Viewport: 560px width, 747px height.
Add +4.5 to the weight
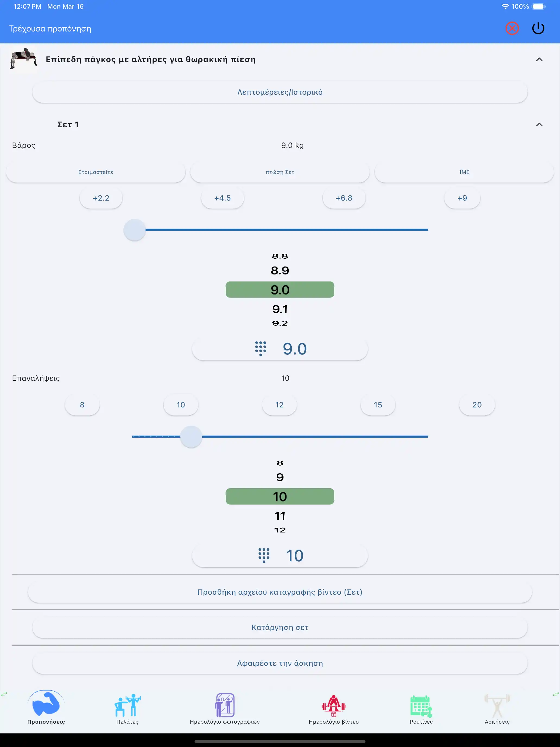click(x=222, y=198)
